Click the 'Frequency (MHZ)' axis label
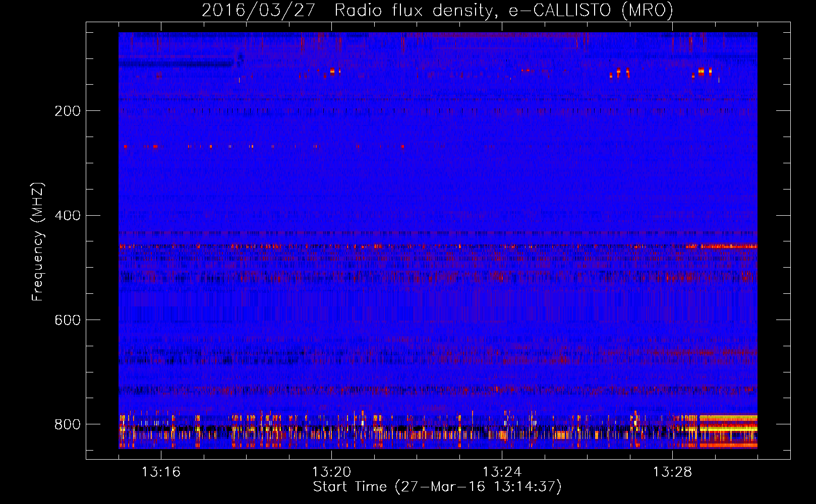 click(x=38, y=242)
